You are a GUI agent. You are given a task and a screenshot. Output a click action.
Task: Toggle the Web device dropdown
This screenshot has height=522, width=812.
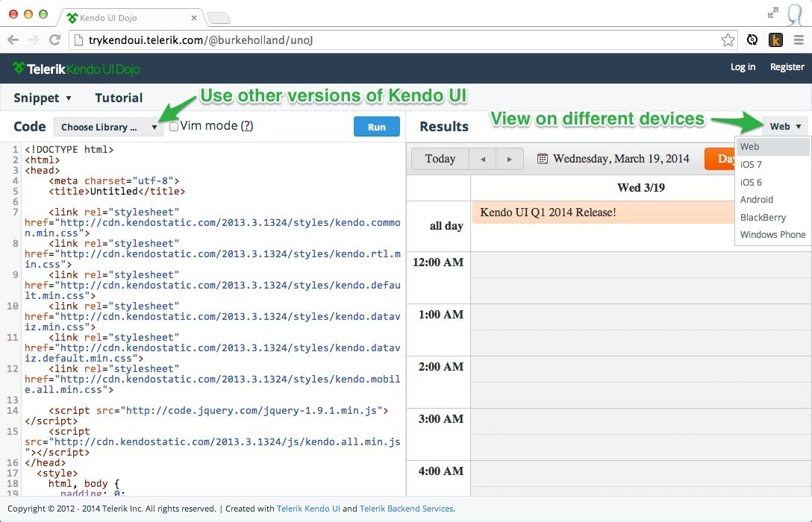tap(785, 126)
